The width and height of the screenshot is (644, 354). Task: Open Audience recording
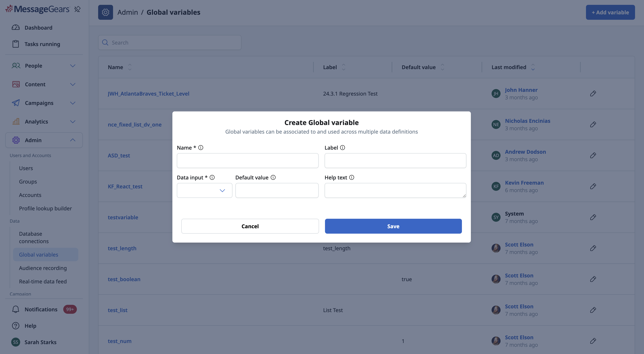pyautogui.click(x=43, y=268)
